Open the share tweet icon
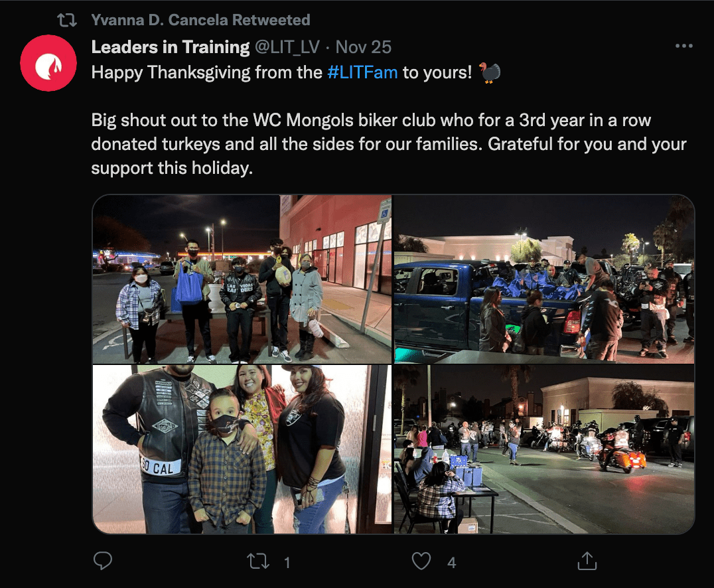The width and height of the screenshot is (714, 588). tap(587, 561)
